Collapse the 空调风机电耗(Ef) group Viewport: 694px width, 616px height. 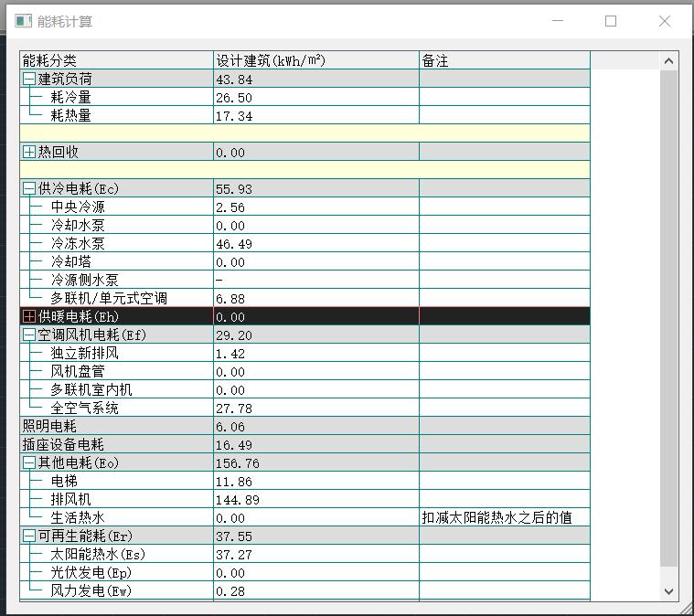click(29, 335)
